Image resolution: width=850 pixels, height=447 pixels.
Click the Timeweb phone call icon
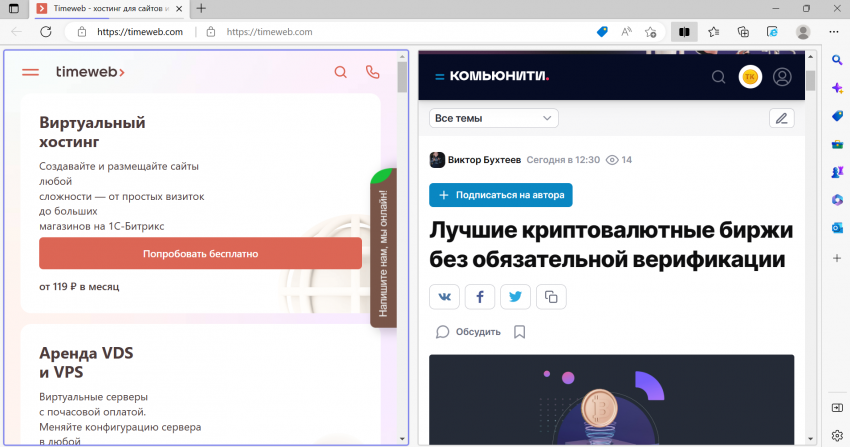373,72
